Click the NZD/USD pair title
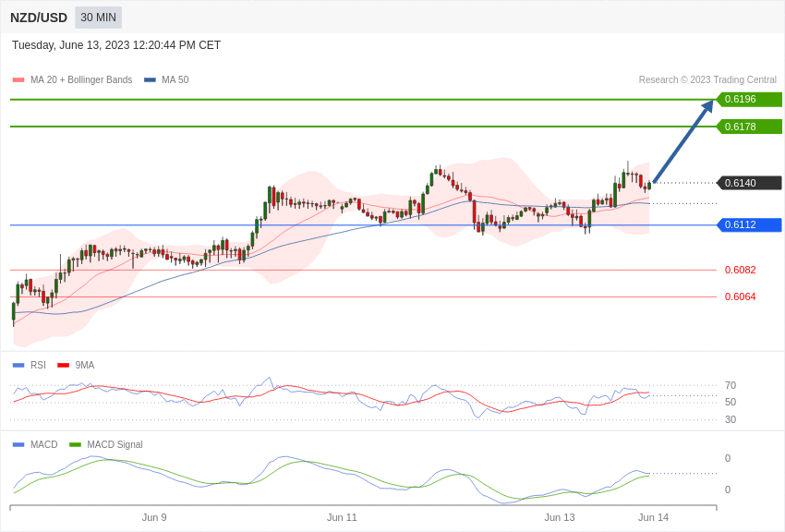This screenshot has width=785, height=532. pos(39,18)
